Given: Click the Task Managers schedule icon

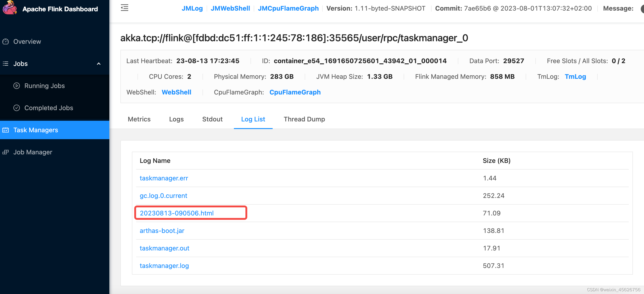Looking at the screenshot, I should point(6,130).
